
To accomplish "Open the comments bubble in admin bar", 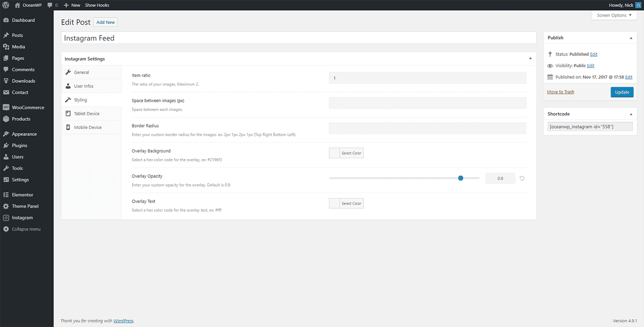I will click(x=49, y=5).
